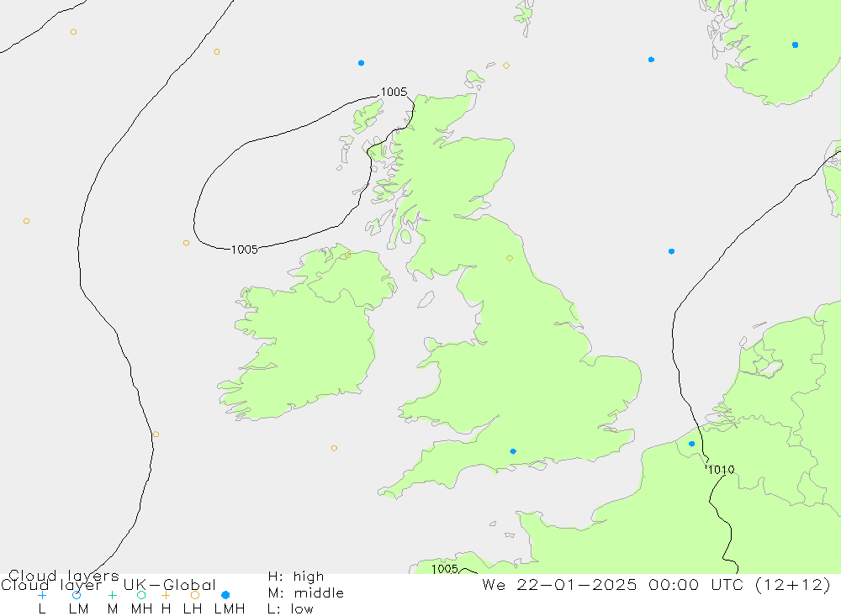Image resolution: width=841 pixels, height=616 pixels.
Task: Click the 'LMH' legend label
Action: pos(230,609)
